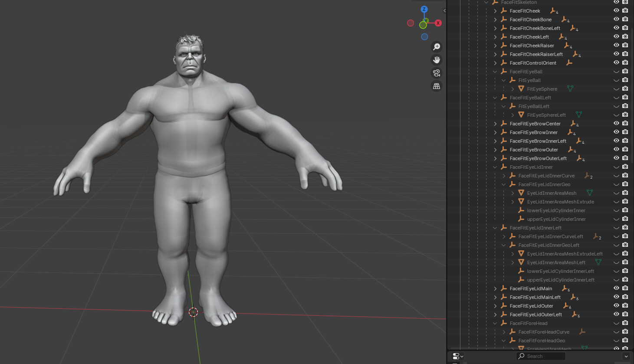Click the negative X axis gizmo circle

coord(411,23)
